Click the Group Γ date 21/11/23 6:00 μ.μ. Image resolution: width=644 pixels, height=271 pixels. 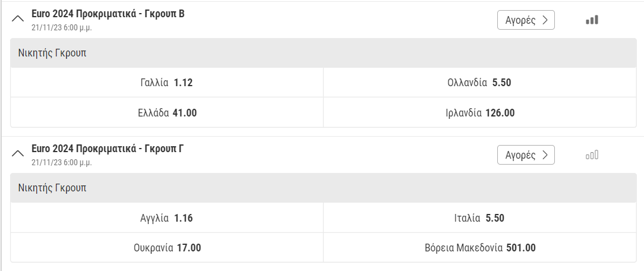(62, 163)
